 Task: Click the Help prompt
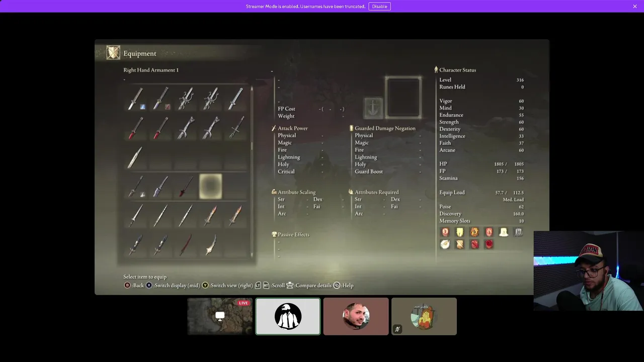344,285
